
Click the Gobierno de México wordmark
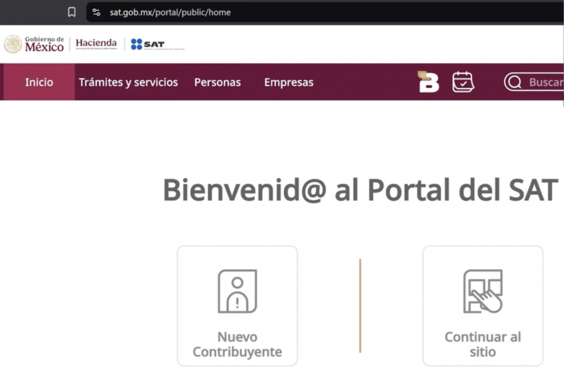(44, 44)
